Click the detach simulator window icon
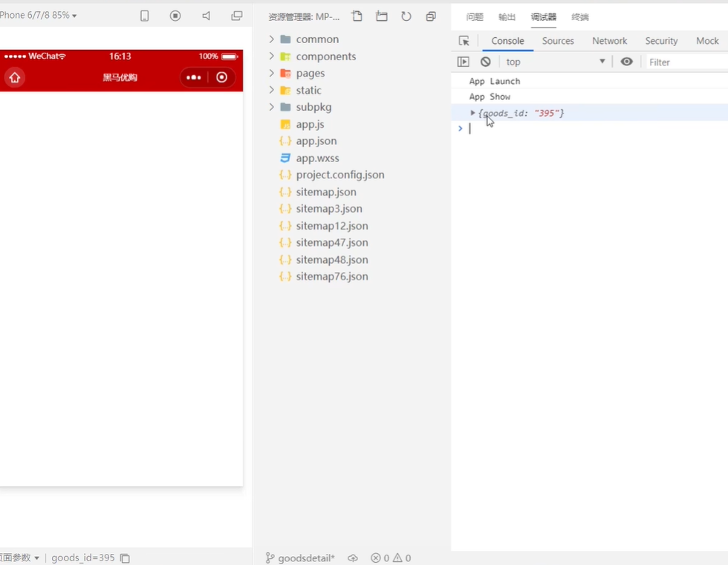728x565 pixels. [237, 16]
